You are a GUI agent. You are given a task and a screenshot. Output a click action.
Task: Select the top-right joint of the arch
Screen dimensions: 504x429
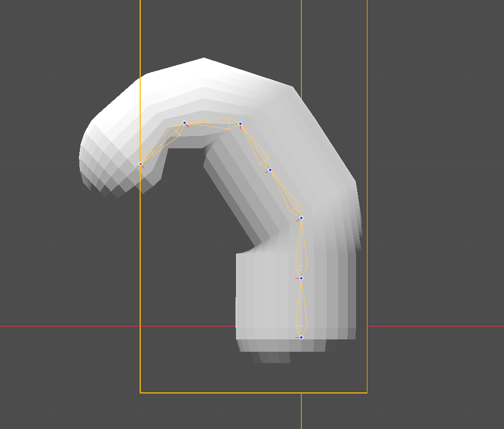(x=240, y=124)
